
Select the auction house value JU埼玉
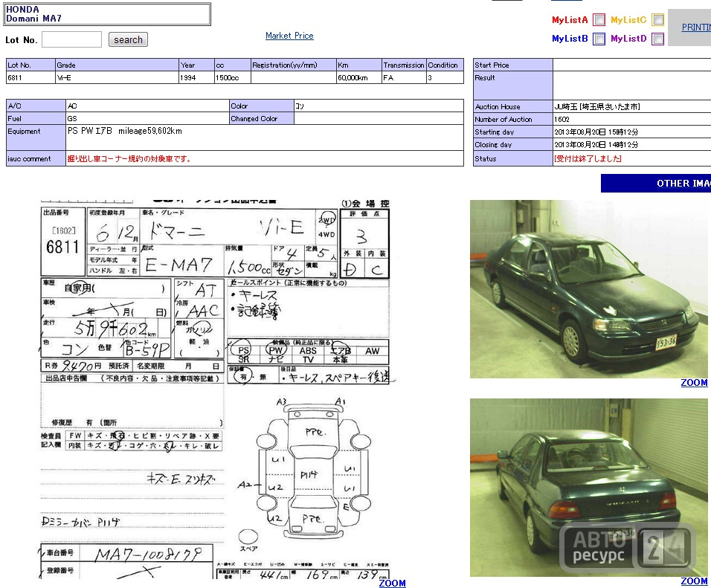pyautogui.click(x=596, y=106)
